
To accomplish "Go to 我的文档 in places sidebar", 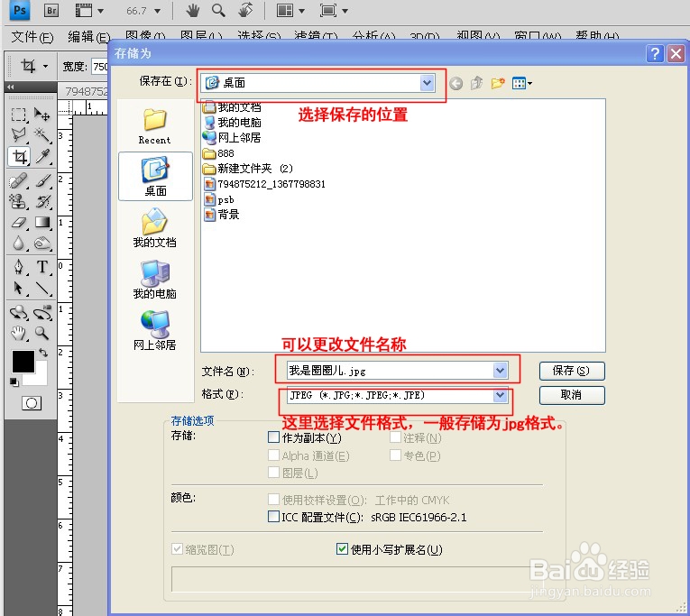I will (x=155, y=228).
